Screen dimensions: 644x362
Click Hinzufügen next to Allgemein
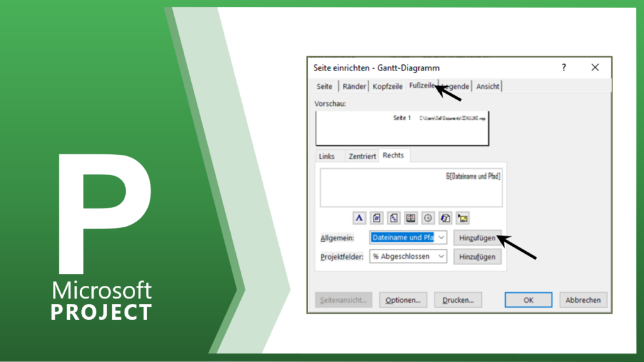point(477,238)
